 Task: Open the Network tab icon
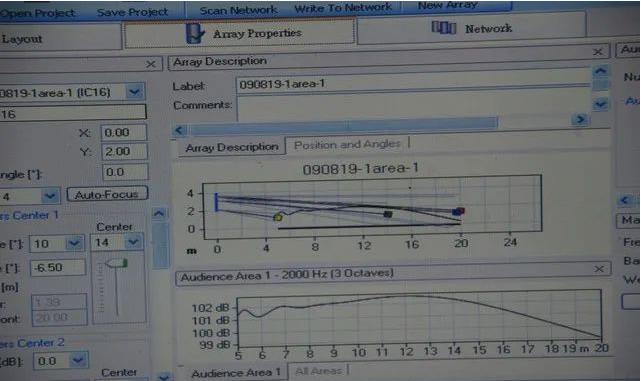click(x=444, y=28)
